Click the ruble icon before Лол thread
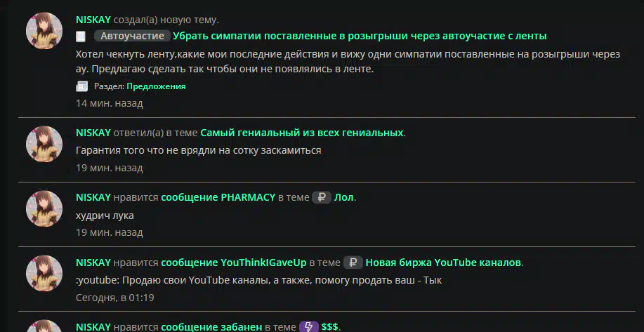Viewport: 644px width, 332px height. pyautogui.click(x=322, y=197)
